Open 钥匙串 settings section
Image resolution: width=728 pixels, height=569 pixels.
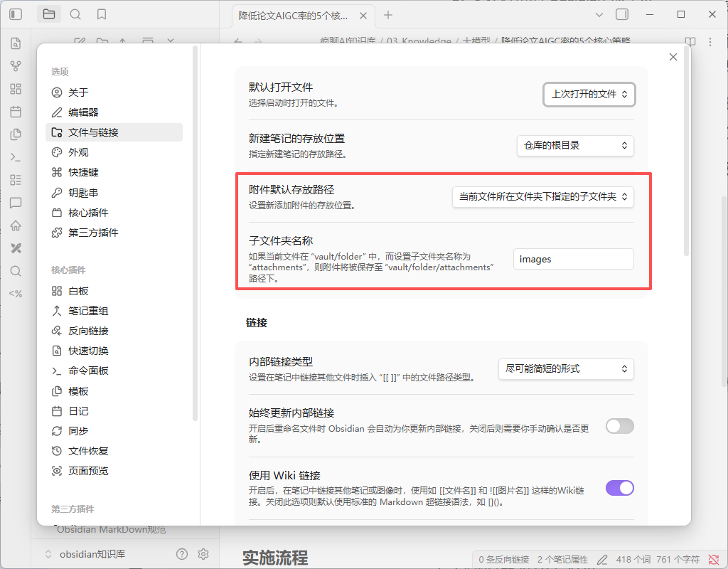(114, 192)
